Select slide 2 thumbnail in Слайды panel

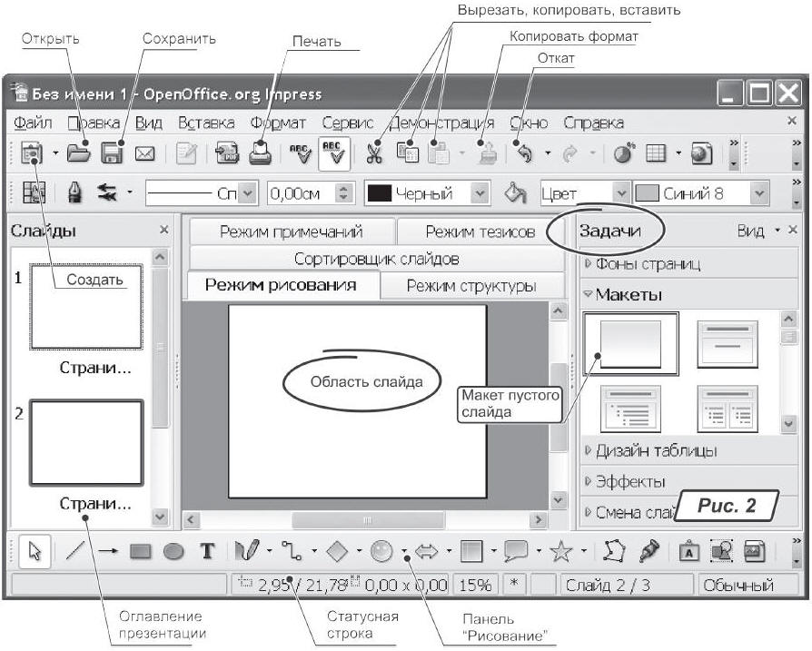[87, 440]
